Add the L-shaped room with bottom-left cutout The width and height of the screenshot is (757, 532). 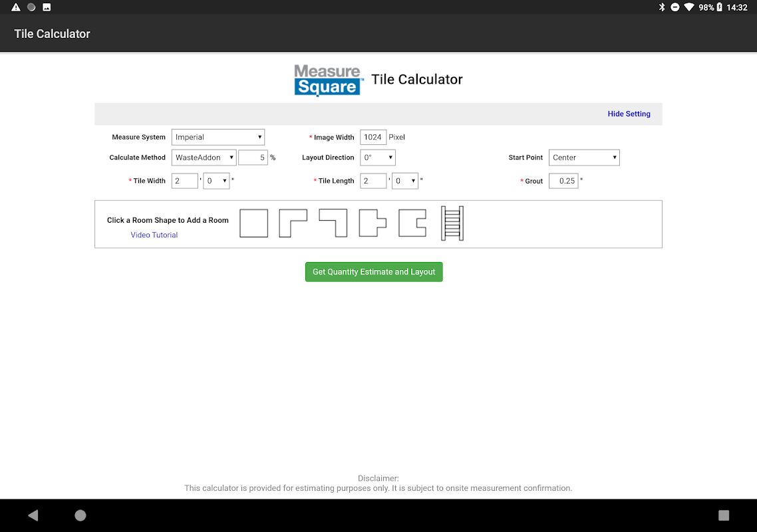333,223
